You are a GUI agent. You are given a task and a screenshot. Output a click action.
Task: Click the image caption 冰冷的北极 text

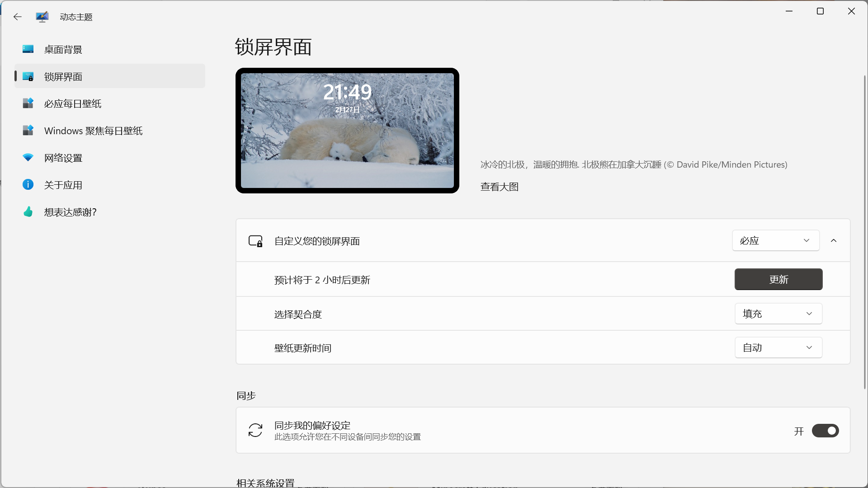click(x=634, y=164)
